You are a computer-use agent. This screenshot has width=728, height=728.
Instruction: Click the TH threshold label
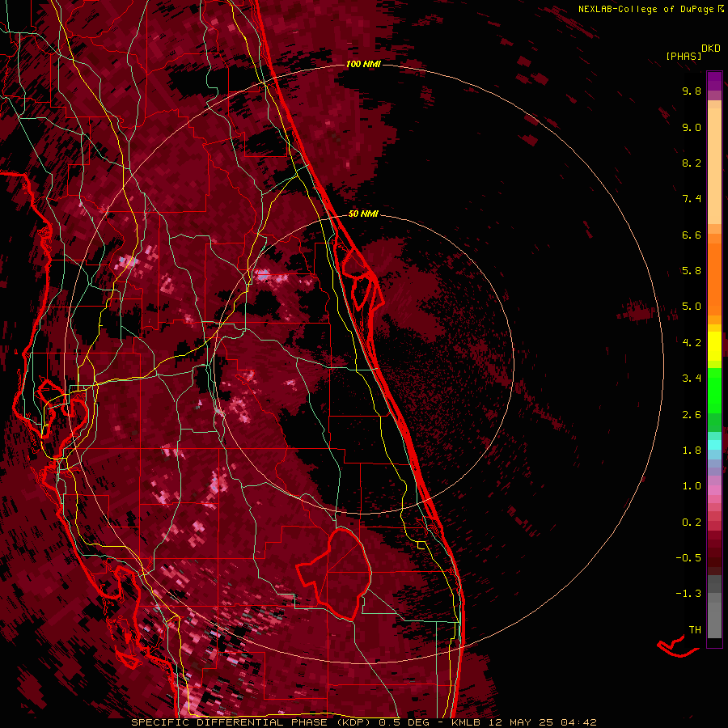point(695,630)
